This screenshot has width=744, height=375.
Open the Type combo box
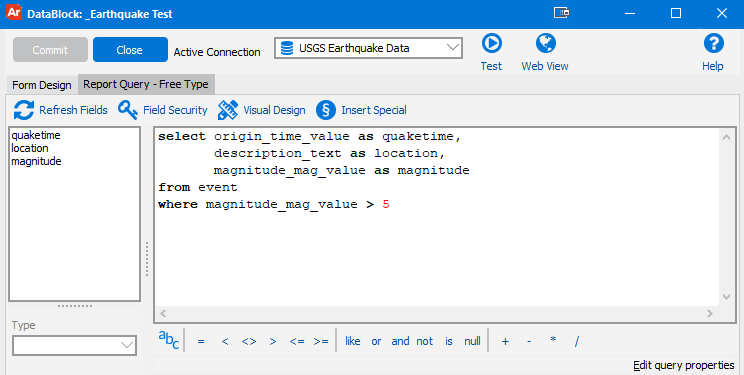tap(74, 345)
